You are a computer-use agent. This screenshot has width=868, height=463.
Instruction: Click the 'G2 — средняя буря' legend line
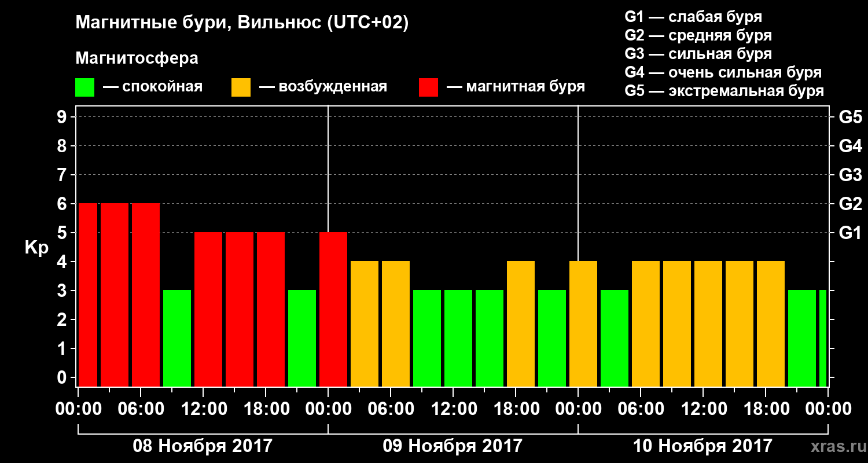698,35
